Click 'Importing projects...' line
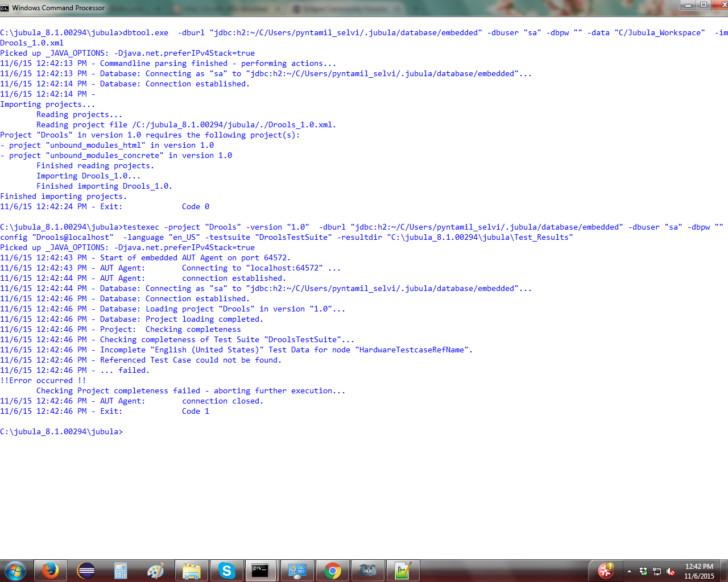The height and width of the screenshot is (582, 728). [48, 105]
